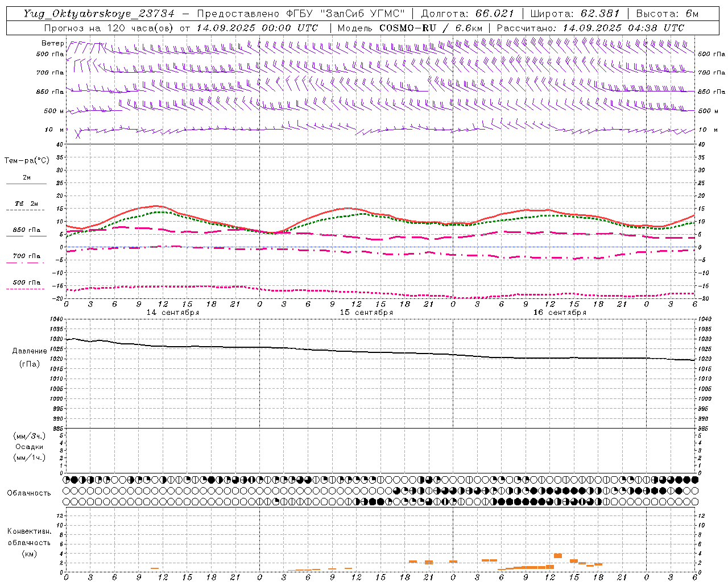Click the Ветер section label
The image size is (728, 582).
(52, 43)
